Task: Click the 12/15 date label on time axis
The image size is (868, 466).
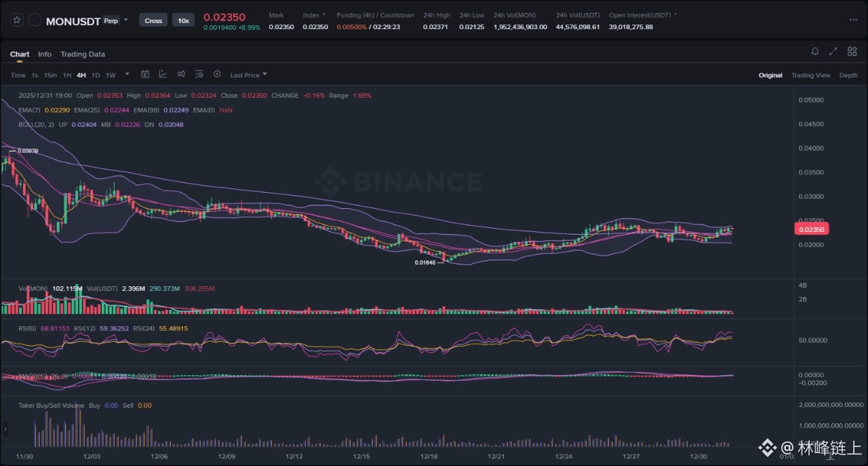Action: click(x=361, y=457)
